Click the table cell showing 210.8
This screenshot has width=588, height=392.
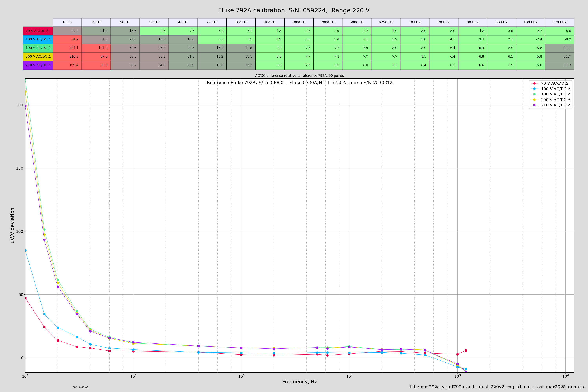click(67, 57)
